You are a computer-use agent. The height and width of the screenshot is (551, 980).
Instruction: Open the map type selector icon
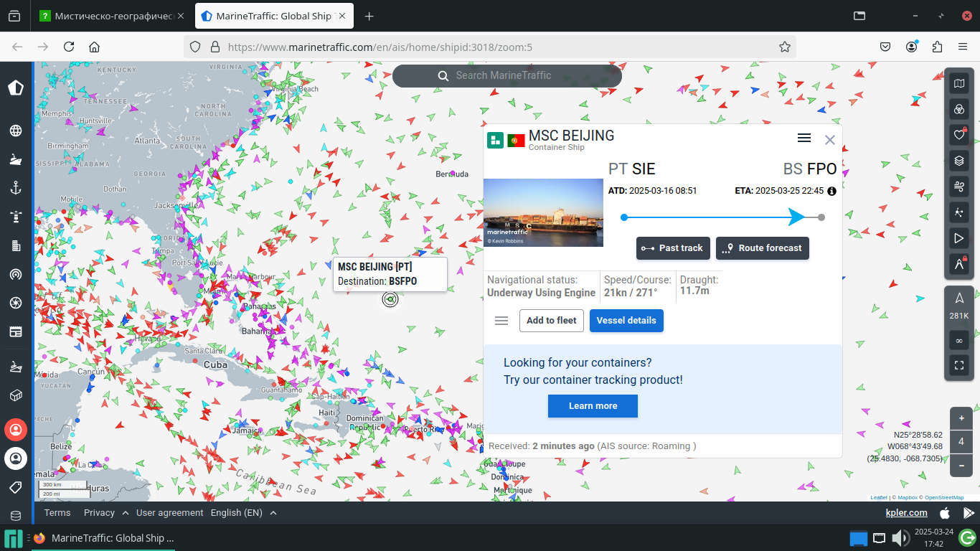click(x=959, y=84)
